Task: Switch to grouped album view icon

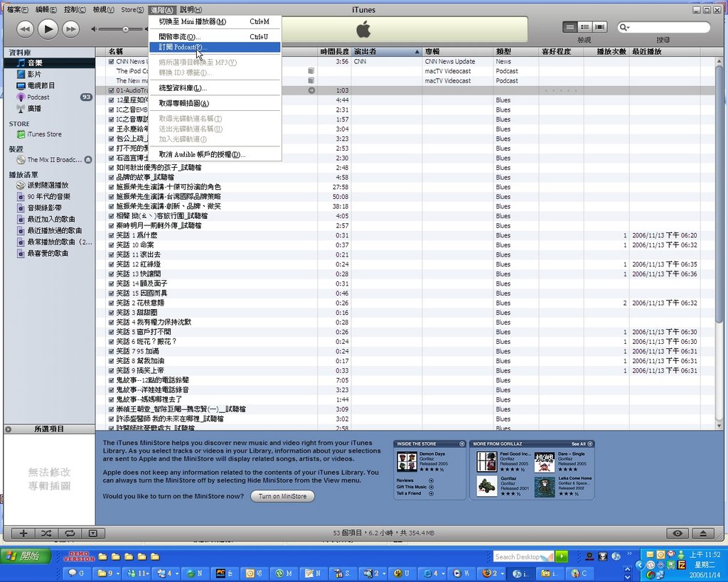Action: pyautogui.click(x=585, y=27)
